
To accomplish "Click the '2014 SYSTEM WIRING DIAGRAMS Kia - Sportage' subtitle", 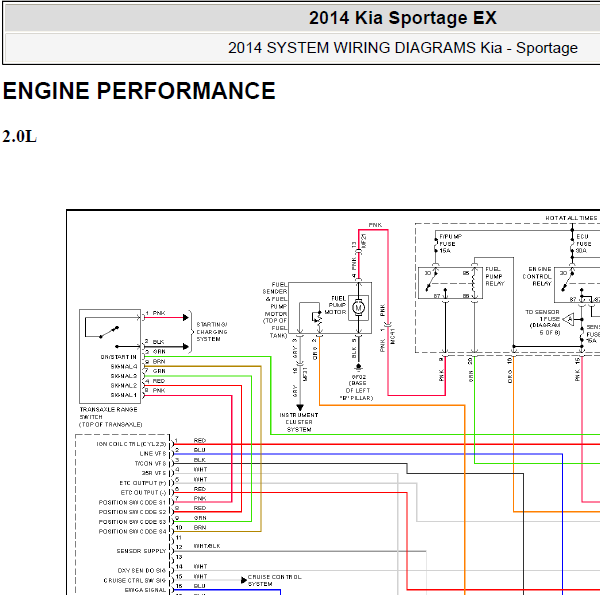I will click(403, 48).
